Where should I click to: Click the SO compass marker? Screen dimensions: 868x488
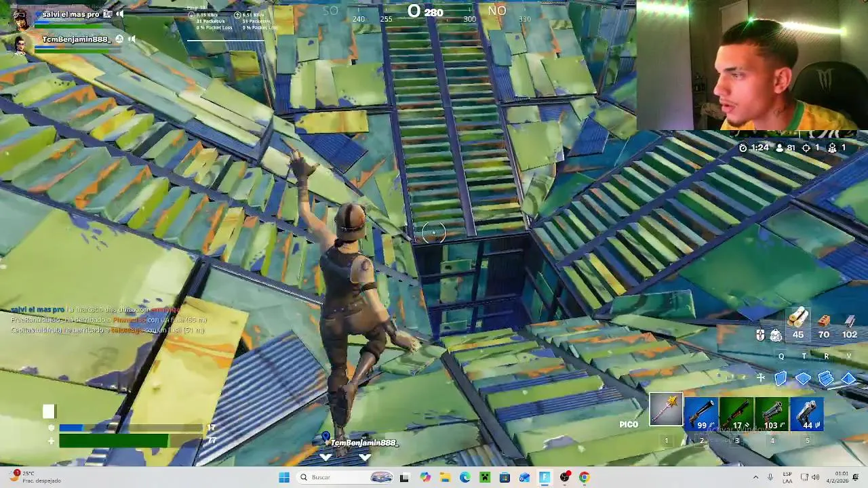pyautogui.click(x=330, y=11)
